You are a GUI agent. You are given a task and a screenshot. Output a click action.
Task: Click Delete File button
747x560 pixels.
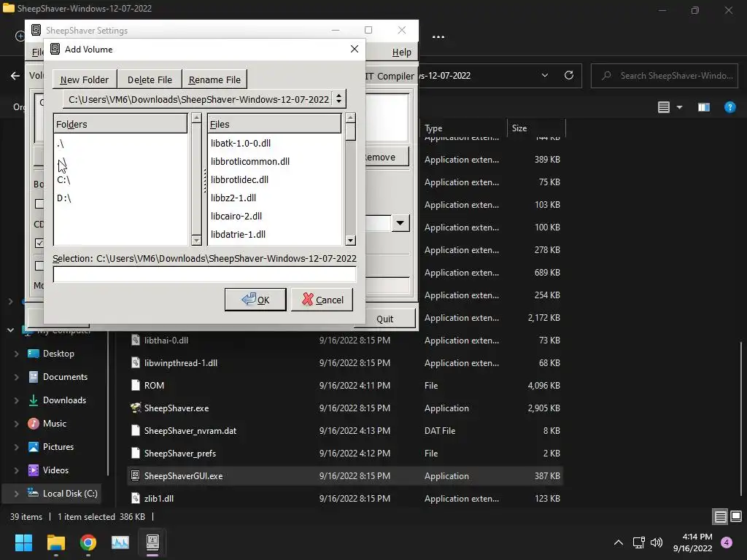click(150, 79)
